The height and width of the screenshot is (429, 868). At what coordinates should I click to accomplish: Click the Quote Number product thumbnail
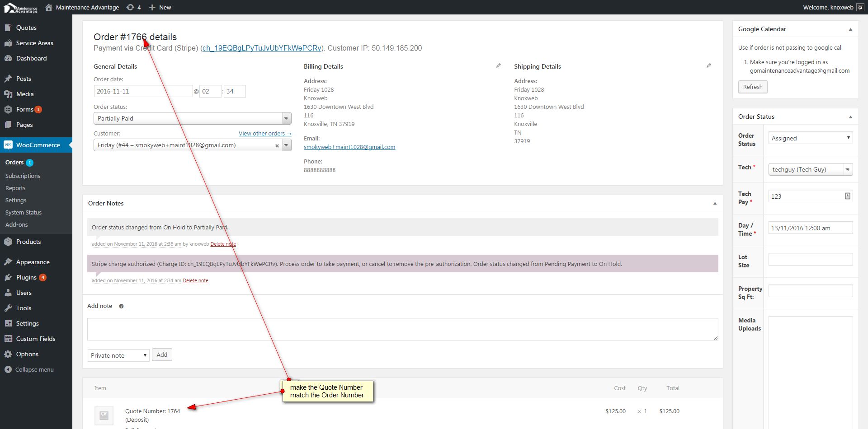pyautogui.click(x=104, y=416)
